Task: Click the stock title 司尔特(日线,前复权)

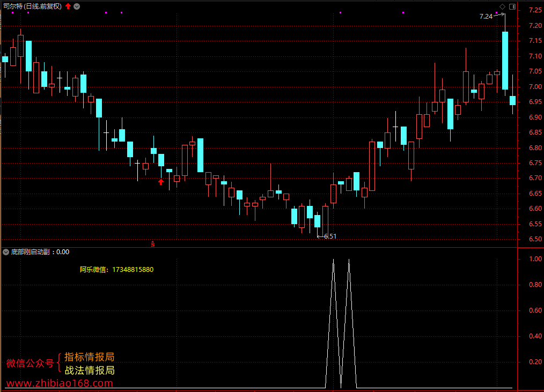Action: point(33,6)
